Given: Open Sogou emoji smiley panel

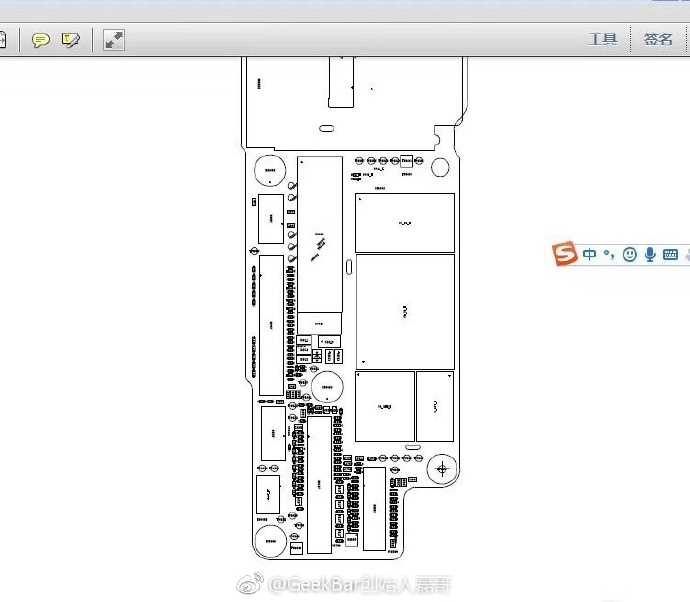Looking at the screenshot, I should (x=630, y=254).
